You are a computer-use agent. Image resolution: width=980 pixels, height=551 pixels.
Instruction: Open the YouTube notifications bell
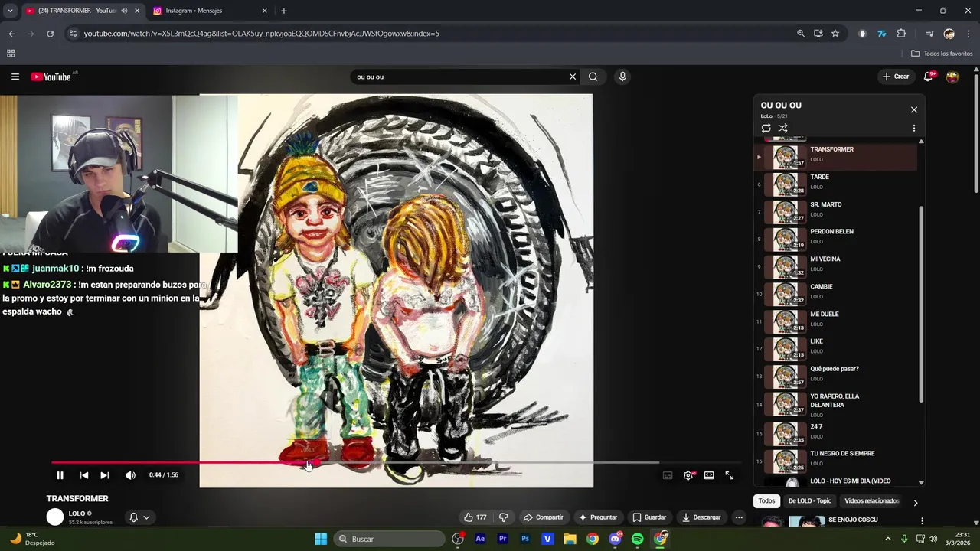(x=928, y=77)
